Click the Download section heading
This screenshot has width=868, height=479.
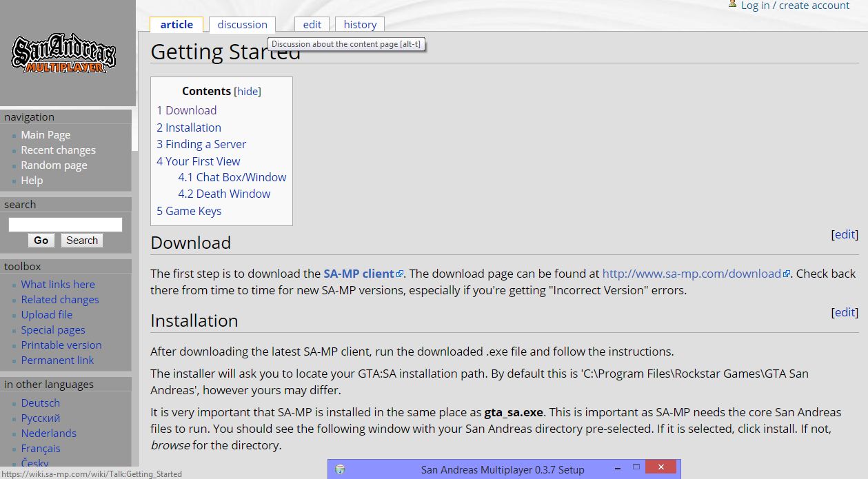tap(190, 243)
